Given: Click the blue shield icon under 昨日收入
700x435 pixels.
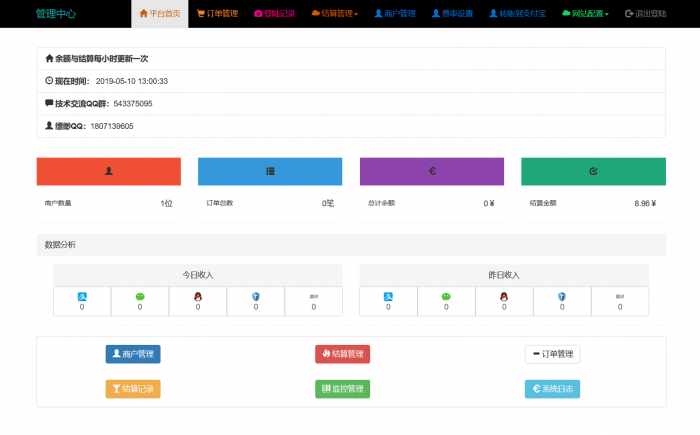Looking at the screenshot, I should (x=562, y=296).
